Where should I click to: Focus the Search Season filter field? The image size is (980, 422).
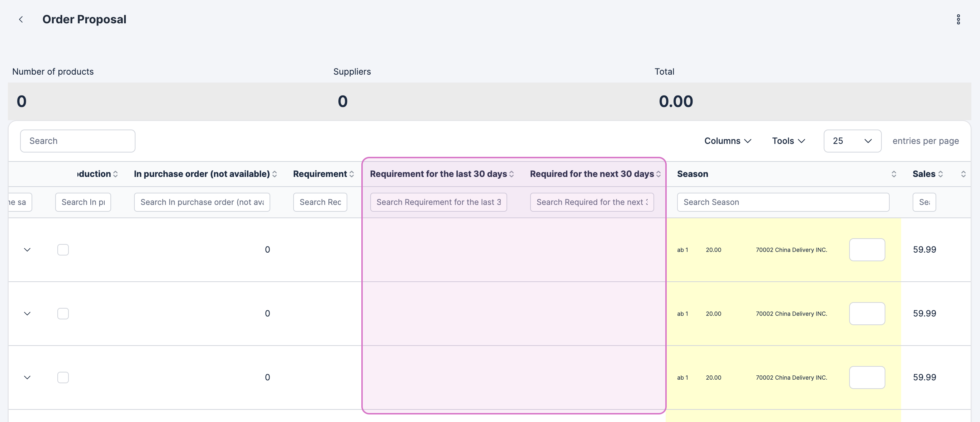tap(783, 202)
